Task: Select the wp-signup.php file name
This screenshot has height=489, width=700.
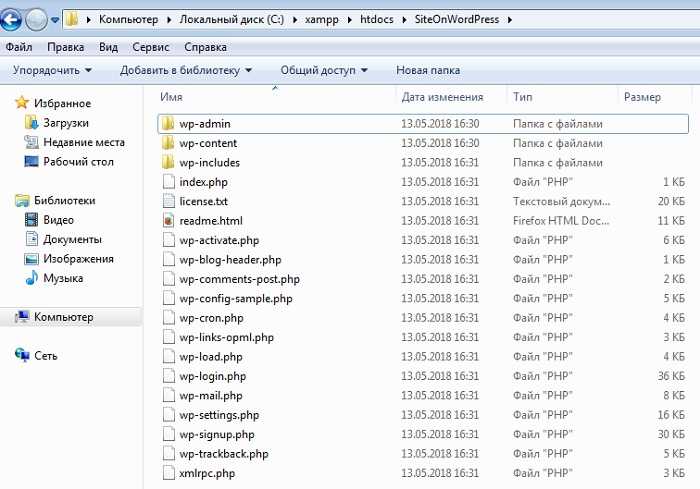Action: pyautogui.click(x=217, y=435)
